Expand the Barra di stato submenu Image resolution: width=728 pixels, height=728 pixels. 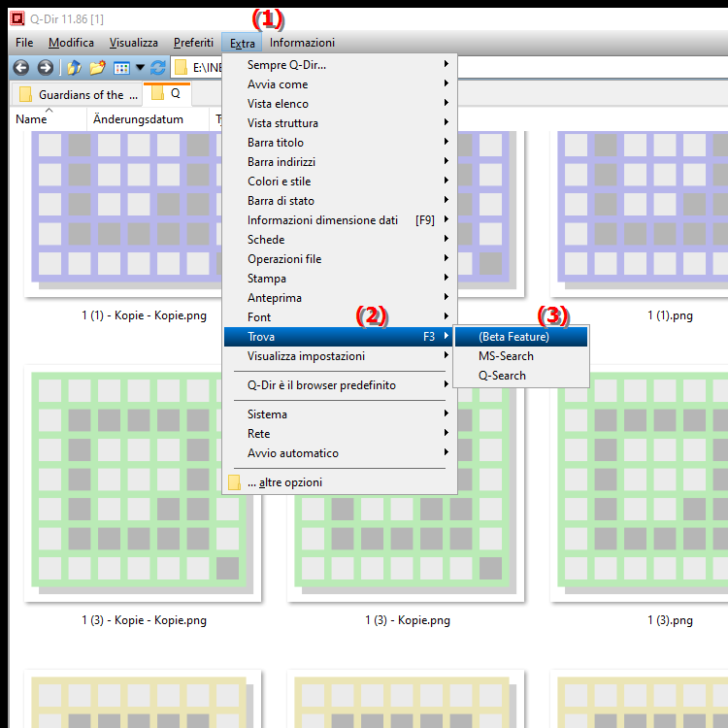tap(340, 201)
